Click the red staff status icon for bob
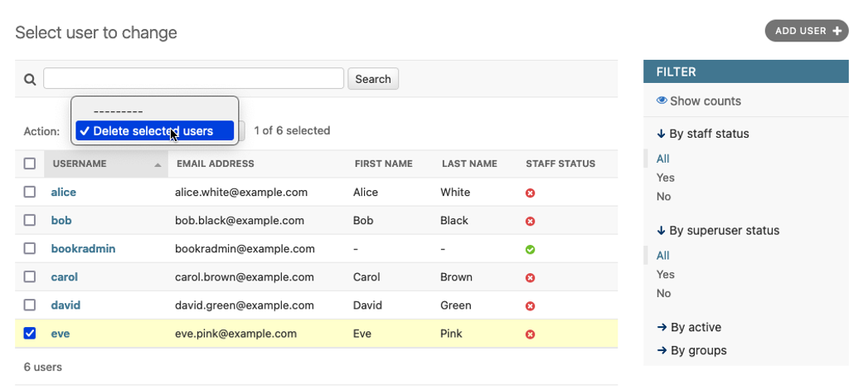Screen dimensions: 868x386 pos(531,222)
